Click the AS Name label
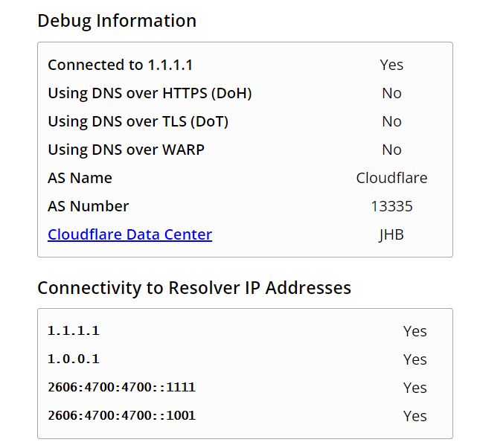Viewport: 480px width, 448px height. [x=80, y=178]
